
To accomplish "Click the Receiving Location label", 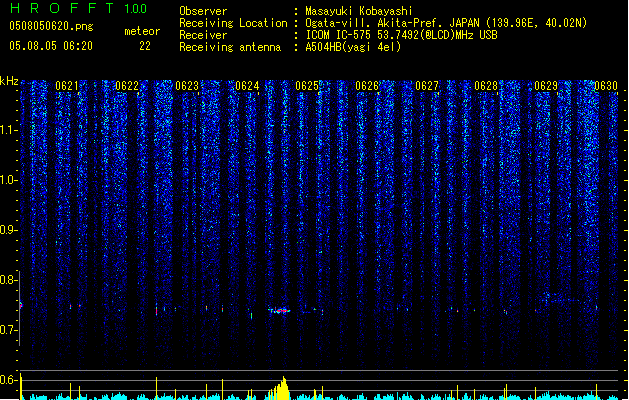I will click(233, 23).
